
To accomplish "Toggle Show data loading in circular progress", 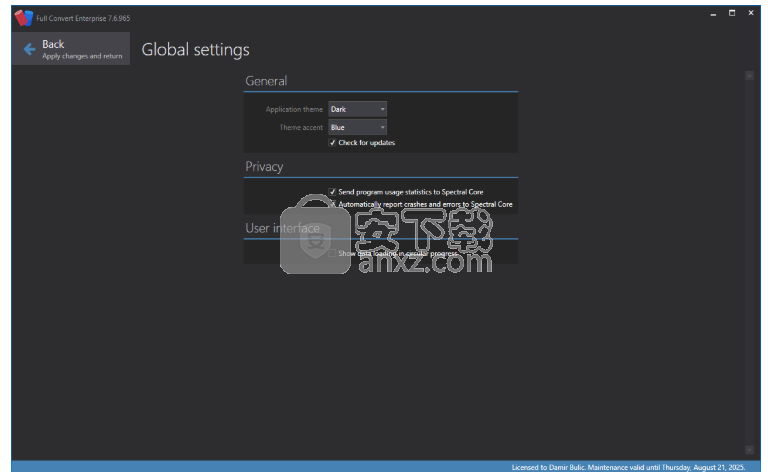I will pos(333,253).
